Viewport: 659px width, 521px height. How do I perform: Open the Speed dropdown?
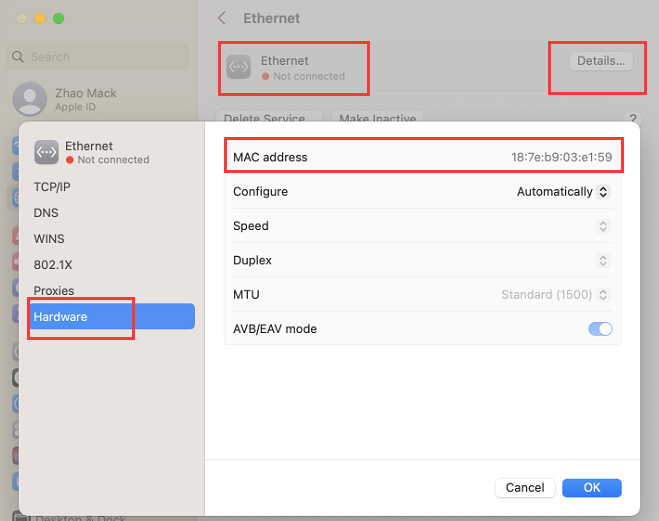[602, 226]
